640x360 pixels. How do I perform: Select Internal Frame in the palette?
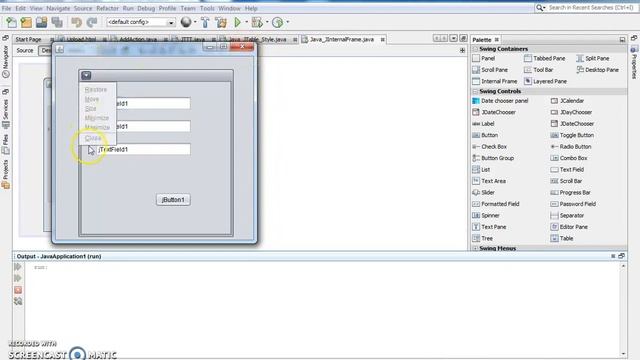(x=495, y=81)
